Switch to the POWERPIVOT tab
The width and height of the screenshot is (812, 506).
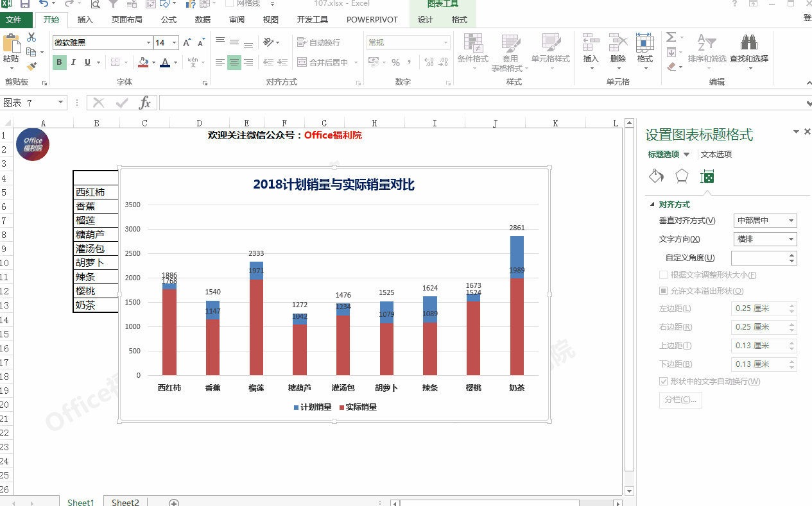[372, 20]
